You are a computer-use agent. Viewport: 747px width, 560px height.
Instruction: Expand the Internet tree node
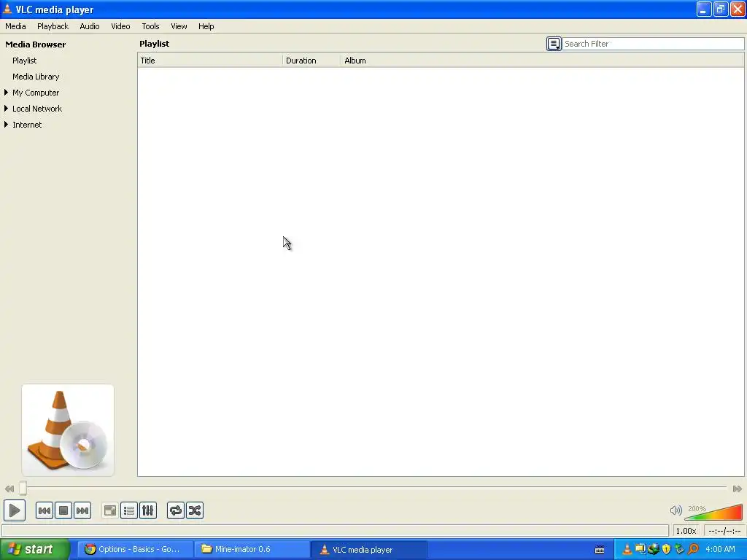[6, 125]
